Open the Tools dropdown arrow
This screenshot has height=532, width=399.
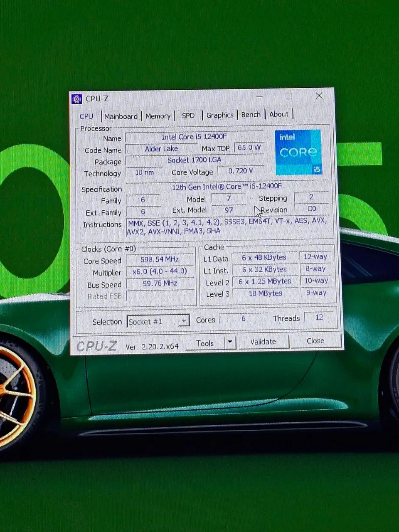(230, 342)
